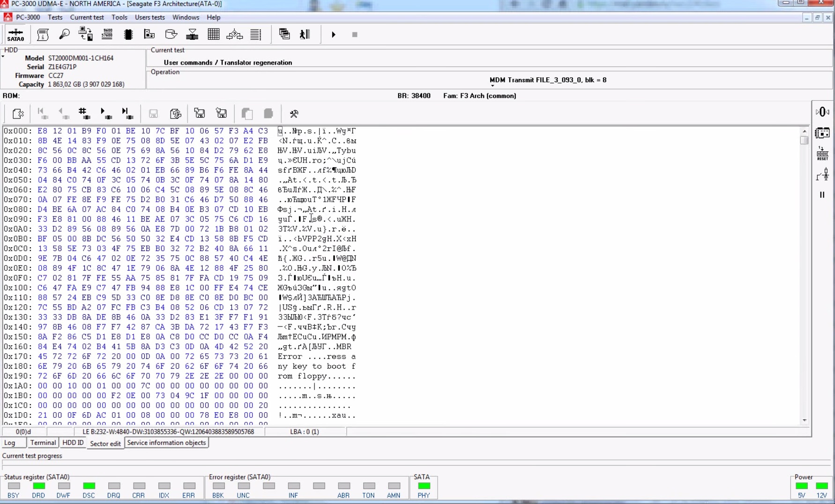835x504 pixels.
Task: Expand the small arrow under MDM Transmit
Action: 492,86
